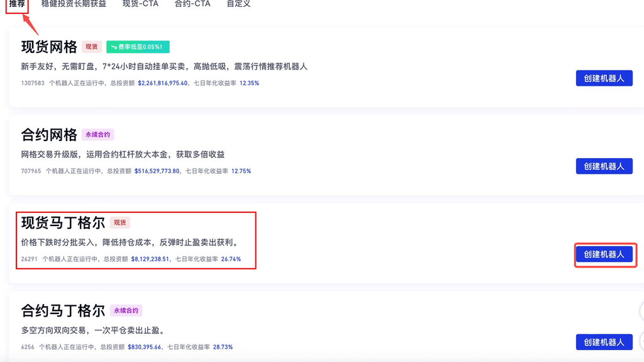Screen dimensions: 644x362
Task: Switch to the 推荐 tab
Action: point(17,4)
